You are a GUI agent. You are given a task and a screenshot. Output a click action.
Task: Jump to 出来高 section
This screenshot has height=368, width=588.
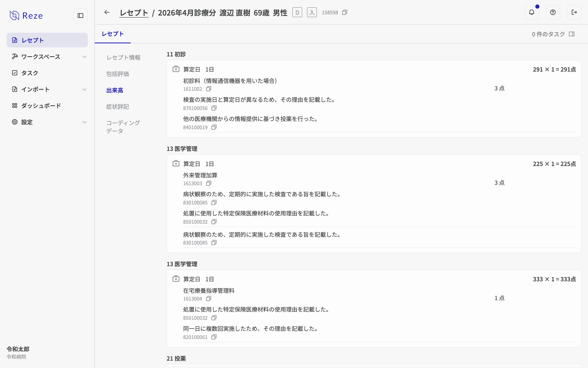[x=115, y=90]
